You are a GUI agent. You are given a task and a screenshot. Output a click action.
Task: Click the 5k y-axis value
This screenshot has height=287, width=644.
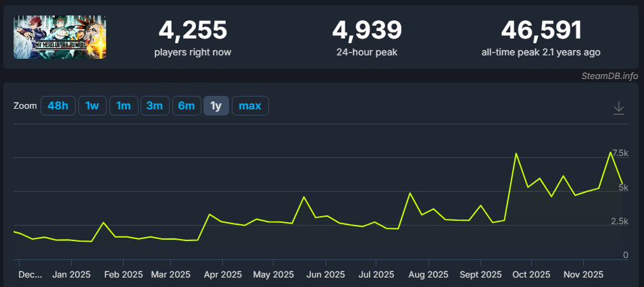coord(624,188)
